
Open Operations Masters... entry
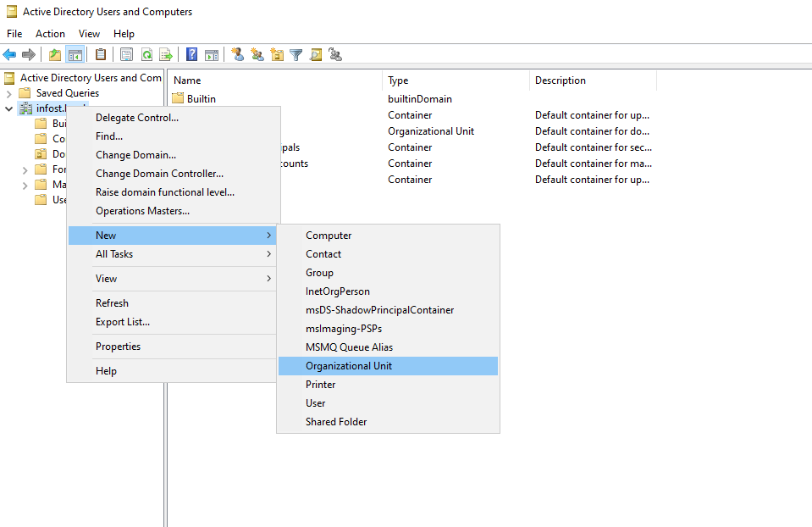coord(174,211)
